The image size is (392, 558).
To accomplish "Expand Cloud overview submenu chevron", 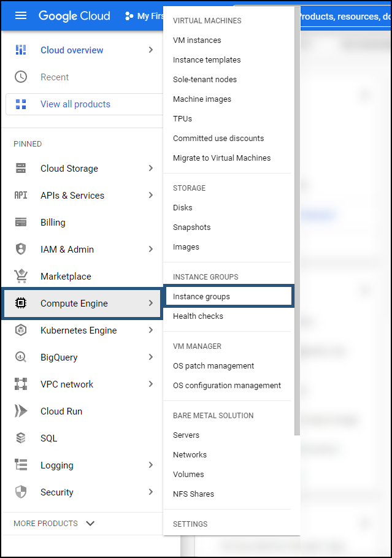I will pos(151,50).
